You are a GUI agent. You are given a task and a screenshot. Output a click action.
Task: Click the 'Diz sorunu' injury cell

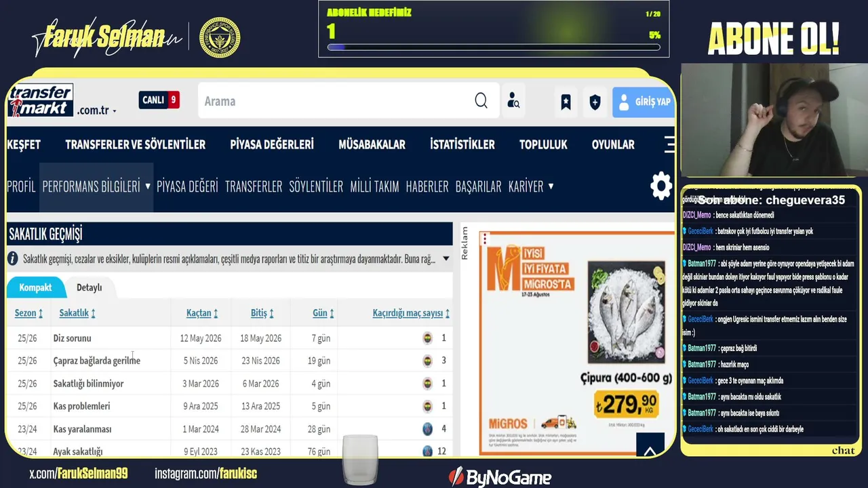coord(72,338)
